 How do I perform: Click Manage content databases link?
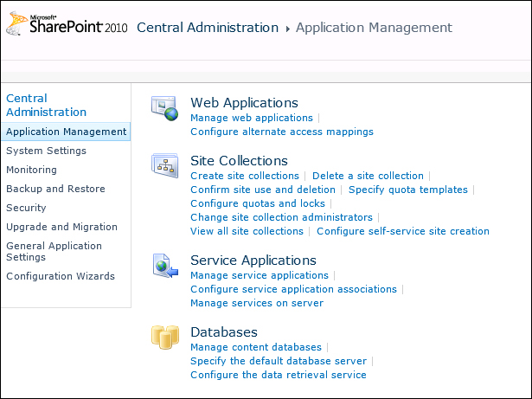256,347
